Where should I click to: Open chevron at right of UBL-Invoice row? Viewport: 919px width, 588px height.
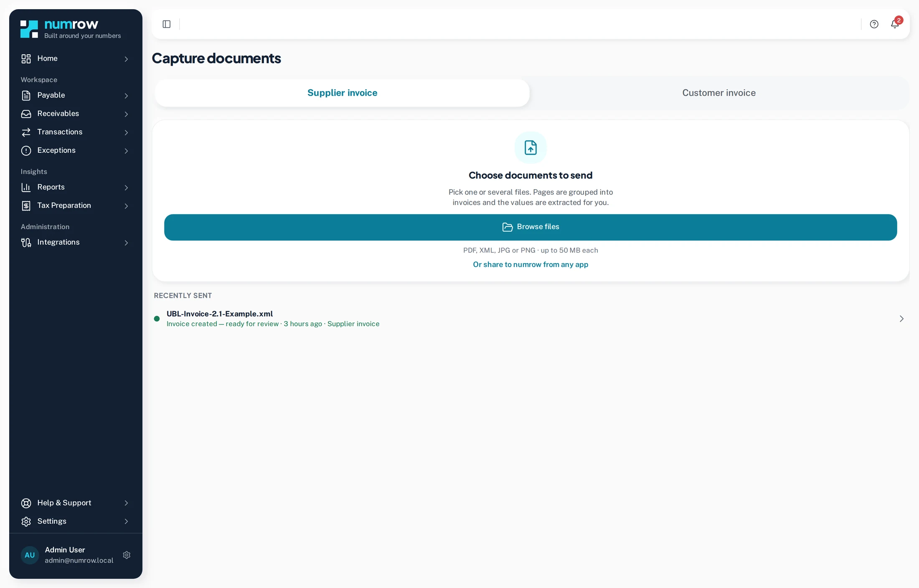pyautogui.click(x=901, y=319)
